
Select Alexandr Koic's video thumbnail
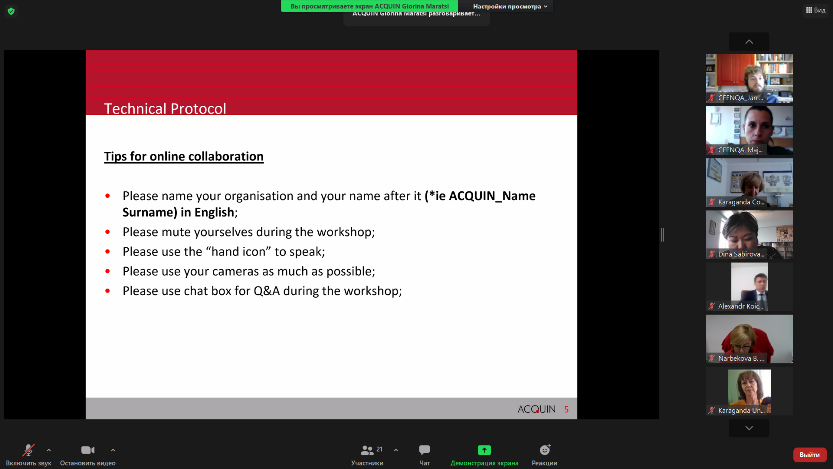pos(749,286)
